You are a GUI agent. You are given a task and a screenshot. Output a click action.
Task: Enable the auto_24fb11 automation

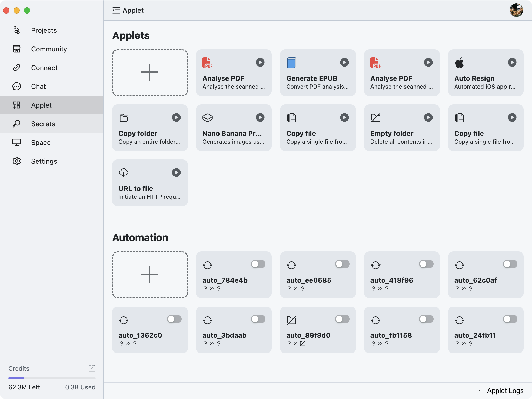click(x=510, y=319)
